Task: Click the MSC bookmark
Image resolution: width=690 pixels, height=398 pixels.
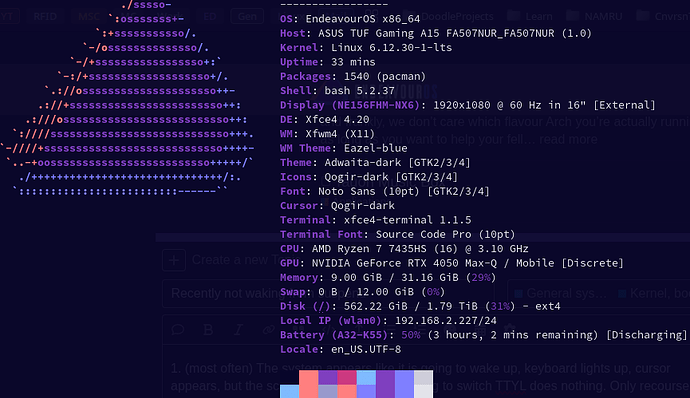Action: tap(89, 17)
